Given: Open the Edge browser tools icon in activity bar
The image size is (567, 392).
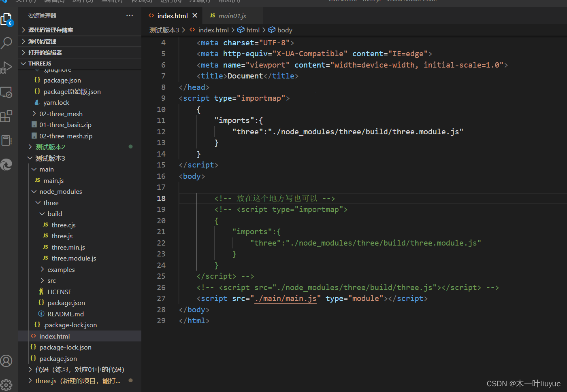Looking at the screenshot, I should 6,165.
